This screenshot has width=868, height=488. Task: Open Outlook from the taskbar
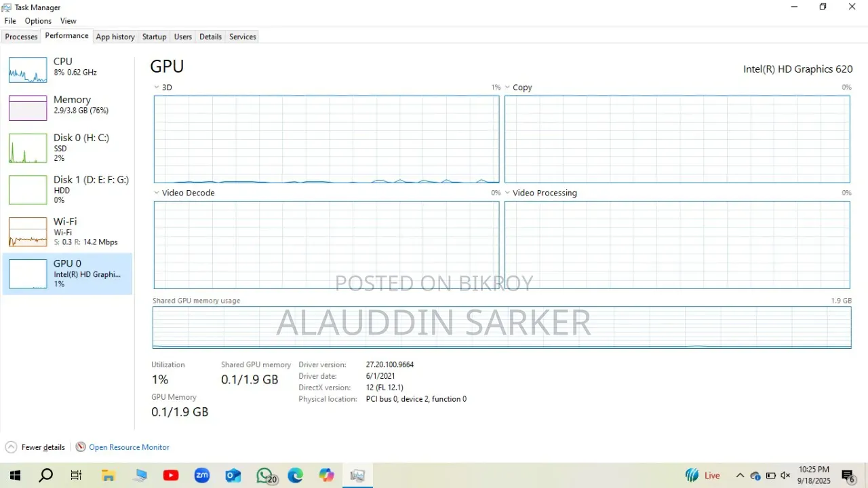tap(233, 476)
